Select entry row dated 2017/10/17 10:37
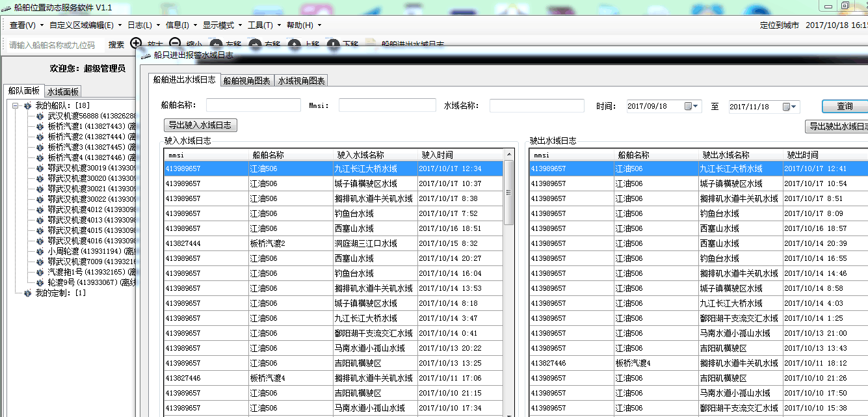The image size is (868, 417). (334, 183)
